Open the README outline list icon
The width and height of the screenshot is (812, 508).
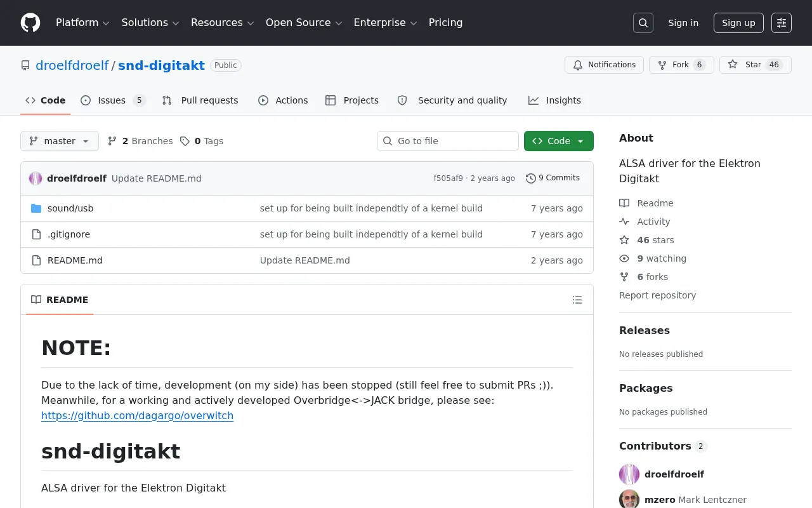point(577,300)
